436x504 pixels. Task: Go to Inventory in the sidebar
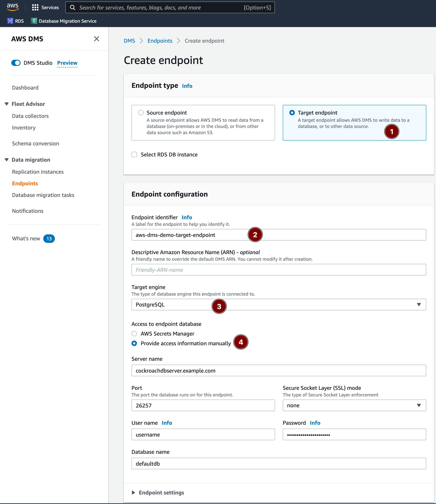point(24,128)
